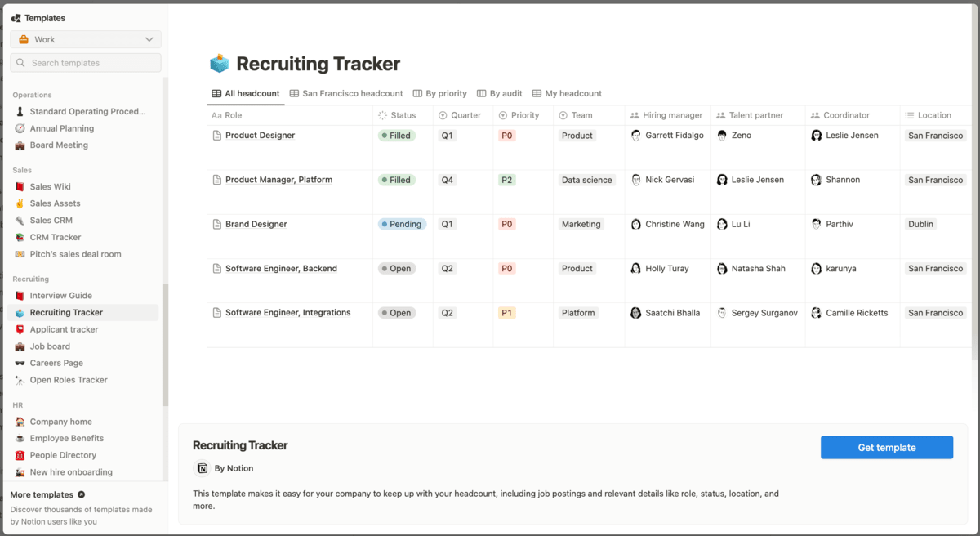Screen dimensions: 980x536
Task: Select Applicant tracker in sidebar
Action: [x=64, y=330]
